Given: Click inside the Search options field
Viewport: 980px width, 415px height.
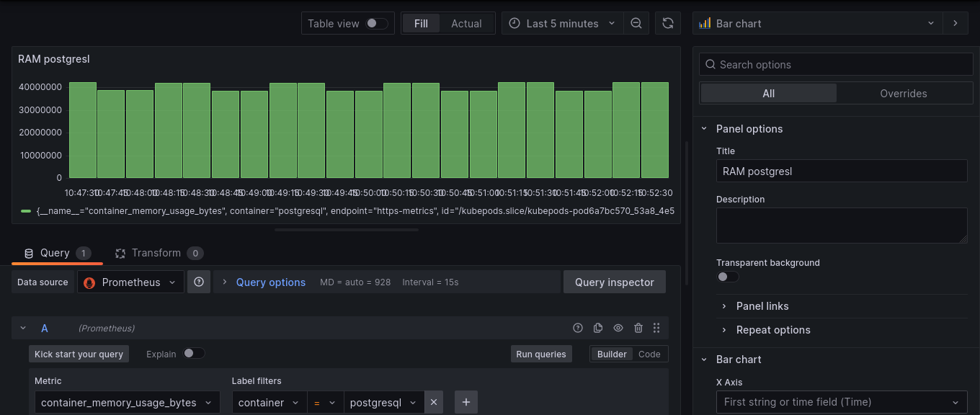Looking at the screenshot, I should pos(836,64).
